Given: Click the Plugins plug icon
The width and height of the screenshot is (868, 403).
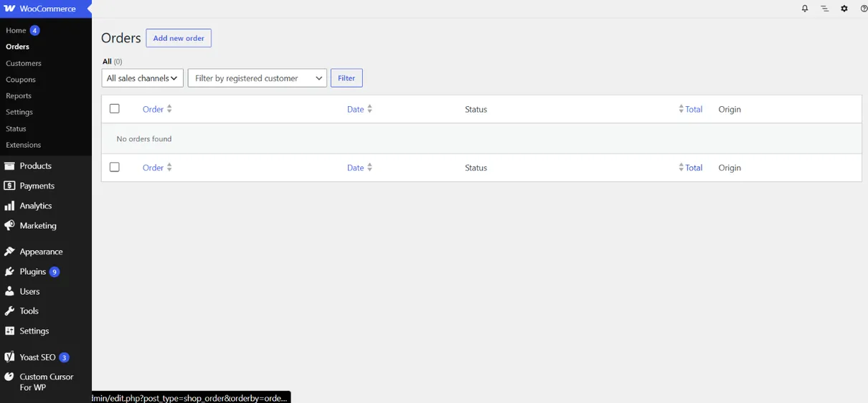Looking at the screenshot, I should (x=9, y=272).
